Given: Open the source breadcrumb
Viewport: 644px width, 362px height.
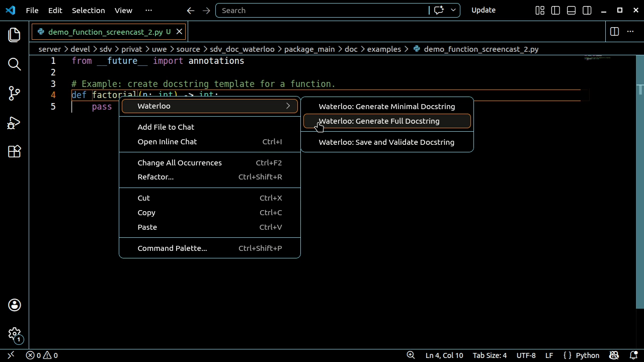Looking at the screenshot, I should click(188, 49).
